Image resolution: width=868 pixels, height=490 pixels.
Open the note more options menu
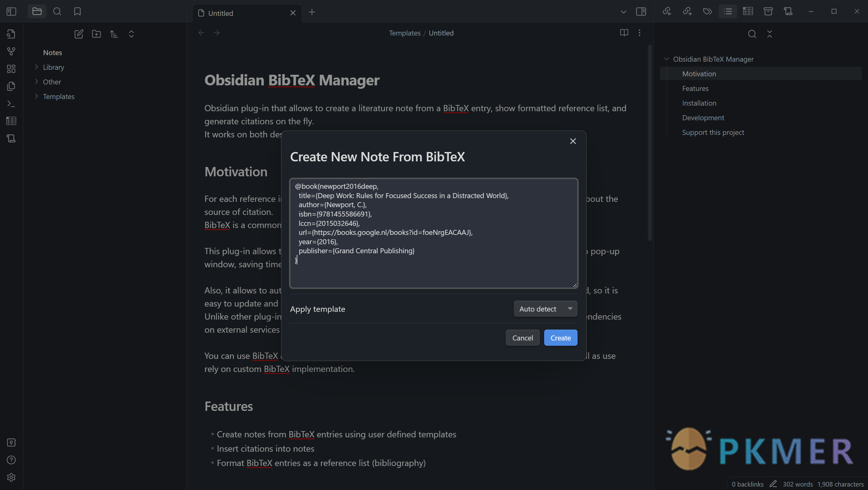tap(640, 33)
